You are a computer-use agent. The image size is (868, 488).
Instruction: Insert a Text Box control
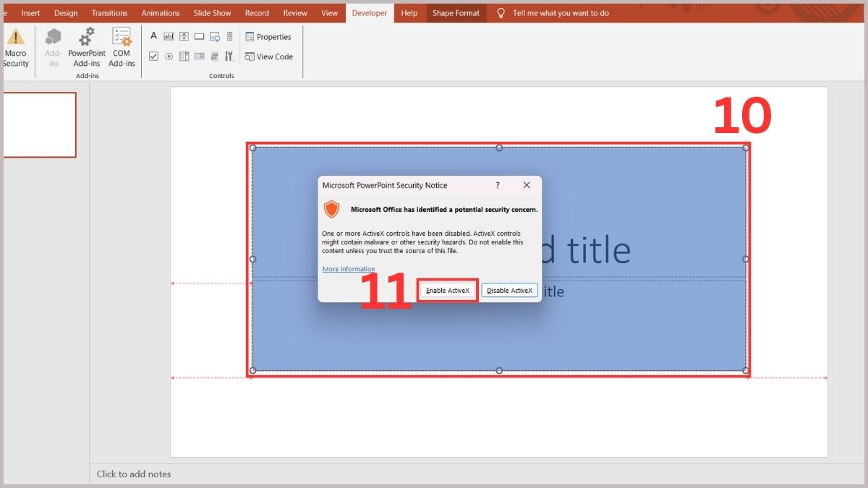[169, 35]
